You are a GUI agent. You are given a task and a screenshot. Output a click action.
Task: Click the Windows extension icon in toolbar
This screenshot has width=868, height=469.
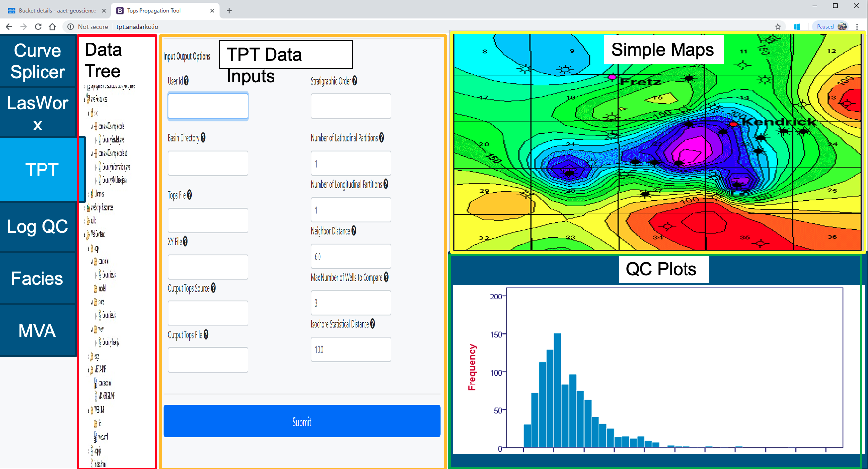pyautogui.click(x=797, y=27)
